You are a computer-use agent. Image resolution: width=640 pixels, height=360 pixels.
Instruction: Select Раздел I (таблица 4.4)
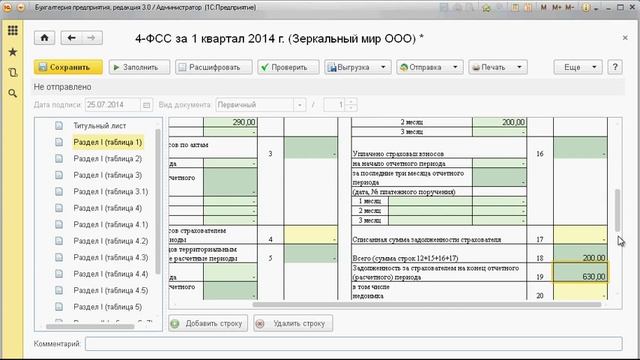point(111,274)
